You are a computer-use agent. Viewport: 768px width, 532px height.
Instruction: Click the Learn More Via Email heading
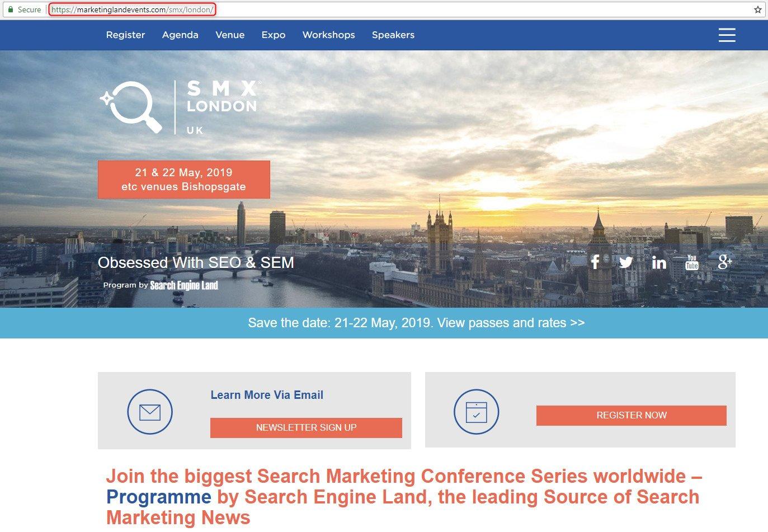coord(267,395)
